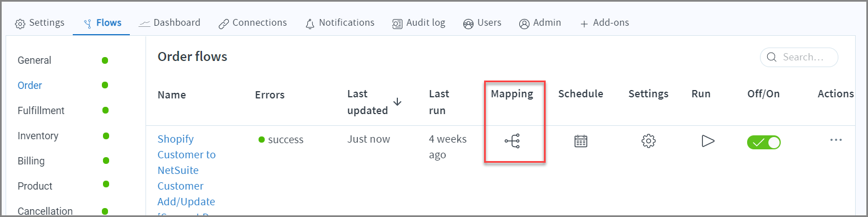Select Order in the sidebar

click(x=30, y=86)
